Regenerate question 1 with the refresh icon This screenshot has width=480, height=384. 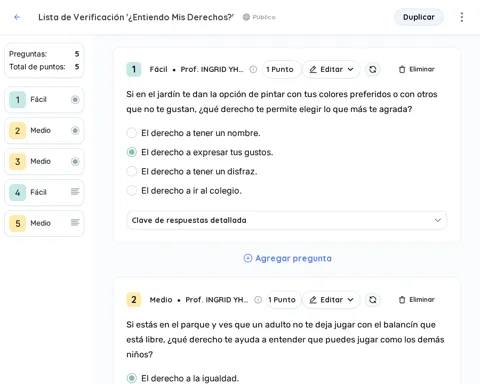point(373,69)
